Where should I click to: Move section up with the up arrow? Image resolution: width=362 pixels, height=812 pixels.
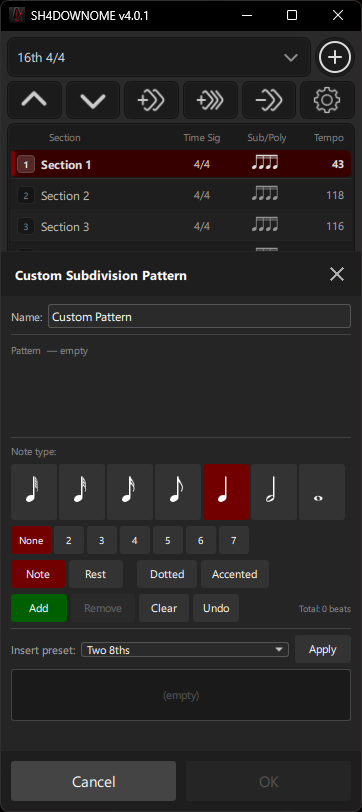[34, 100]
